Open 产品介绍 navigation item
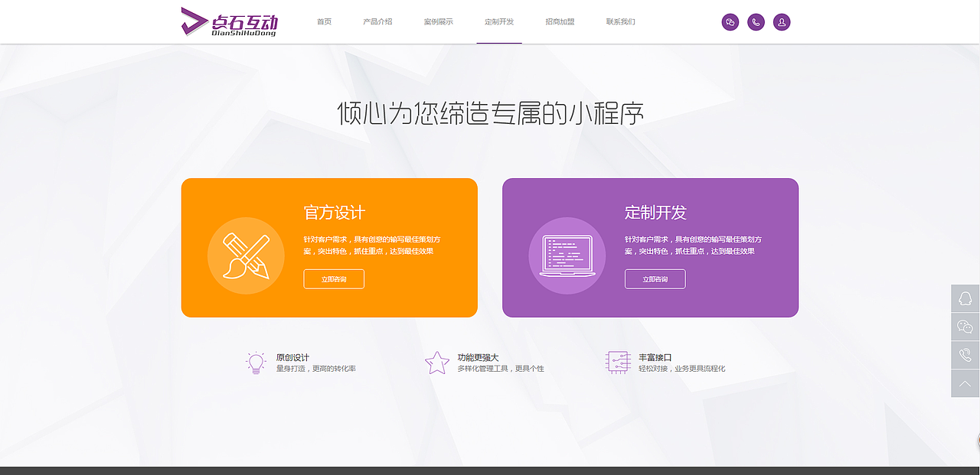This screenshot has width=980, height=475. 377,21
